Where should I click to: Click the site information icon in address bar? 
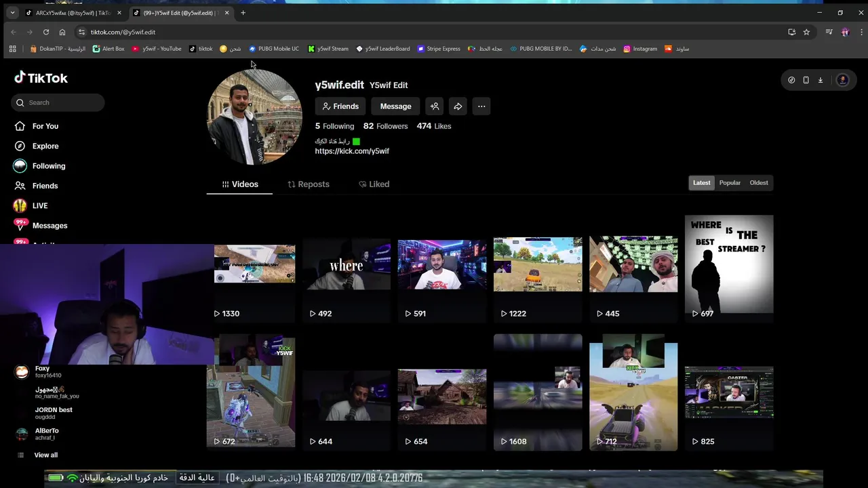coord(81,32)
